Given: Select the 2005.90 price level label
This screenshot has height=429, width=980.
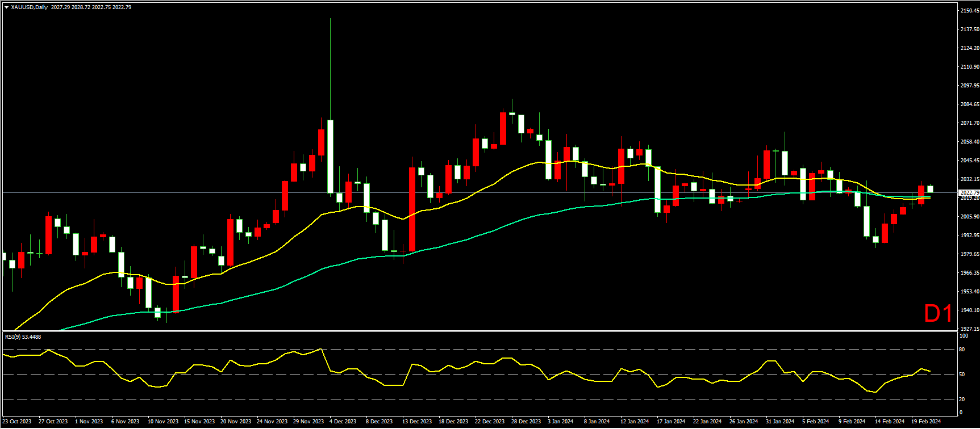Looking at the screenshot, I should [970, 217].
